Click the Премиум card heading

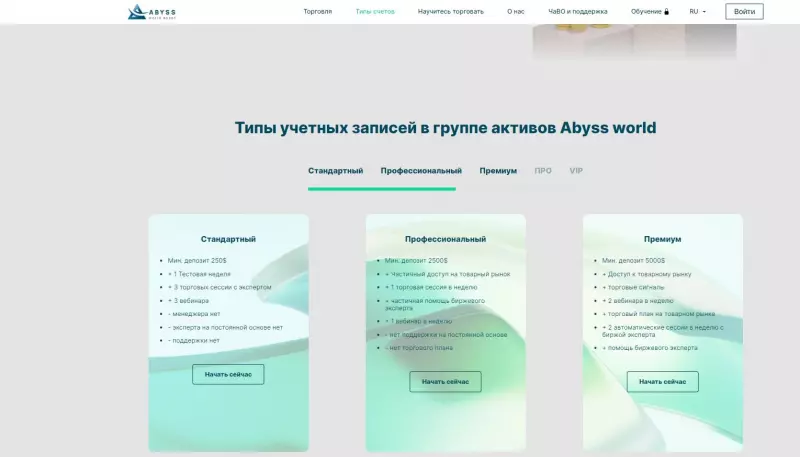click(662, 239)
